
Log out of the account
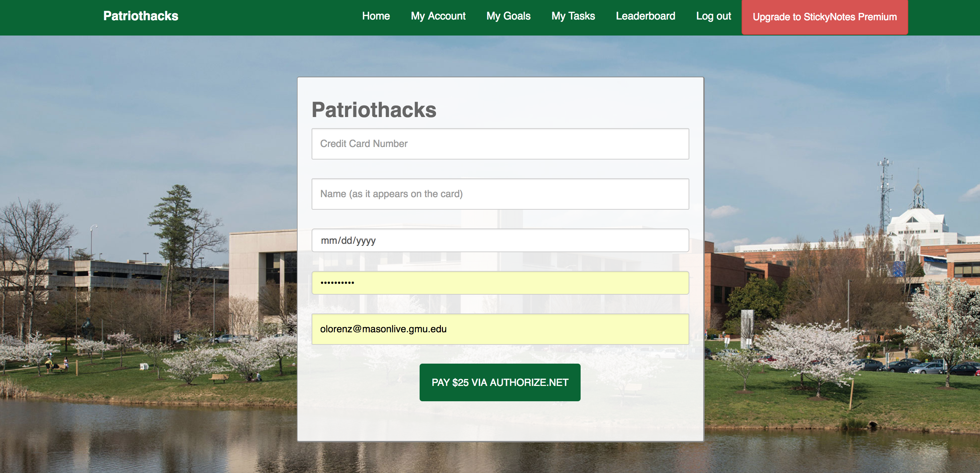[x=713, y=16]
